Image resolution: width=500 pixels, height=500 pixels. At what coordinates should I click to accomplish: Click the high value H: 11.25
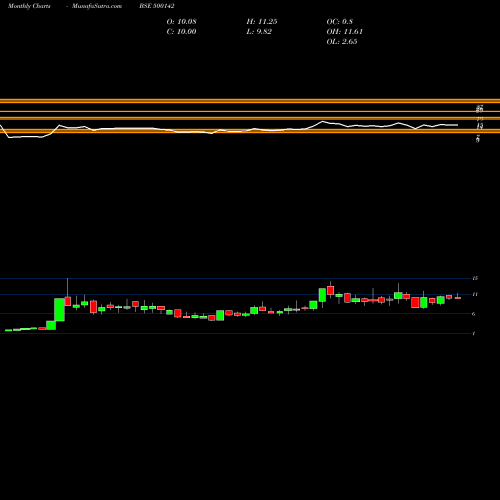(x=262, y=22)
